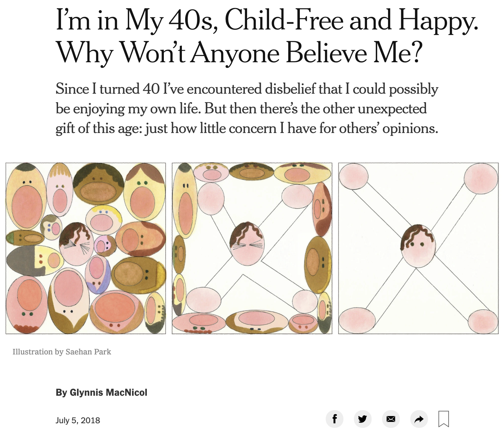Click the July 5, 2018 publish date
The image size is (504, 437).
78,420
